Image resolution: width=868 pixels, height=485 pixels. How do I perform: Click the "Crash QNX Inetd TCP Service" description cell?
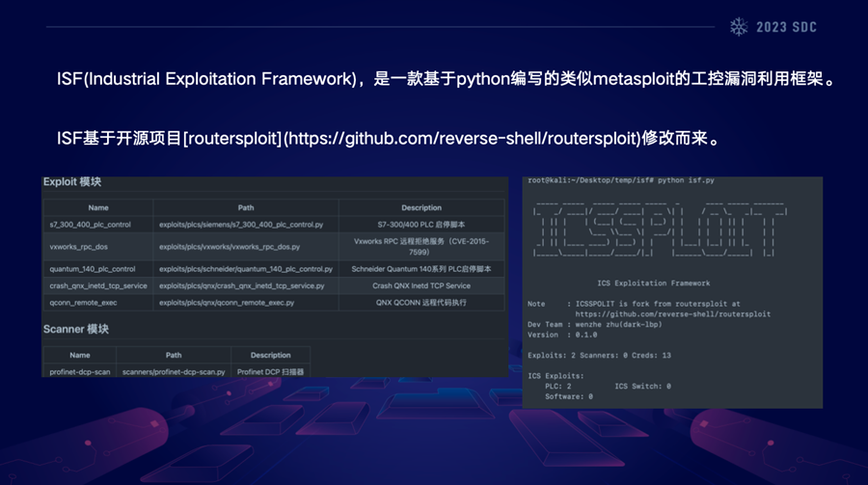[x=421, y=285]
